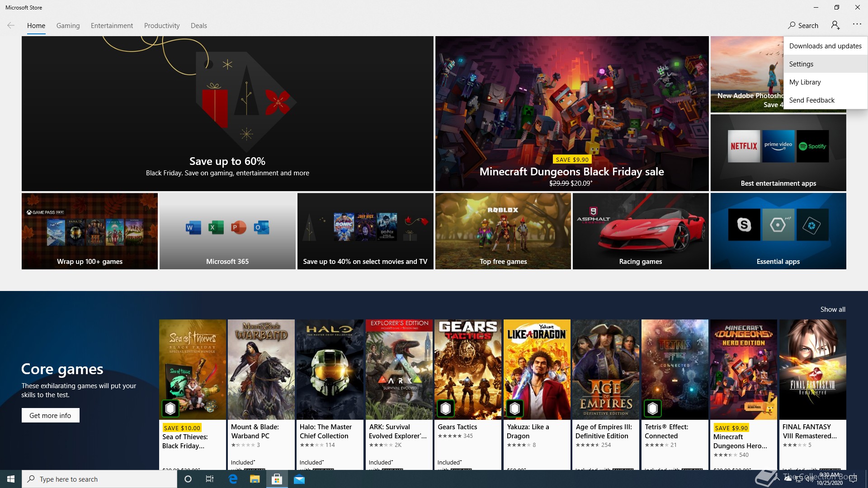Click Game Pass badge on Gears Tactics
The image size is (868, 488).
[x=446, y=408]
